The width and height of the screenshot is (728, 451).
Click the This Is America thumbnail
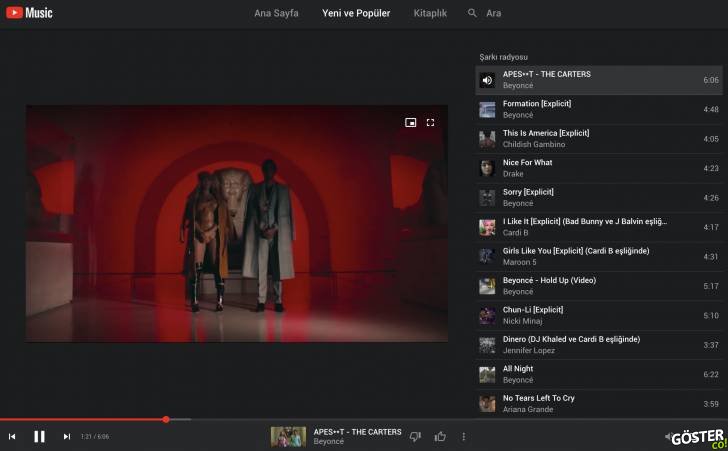coord(487,139)
